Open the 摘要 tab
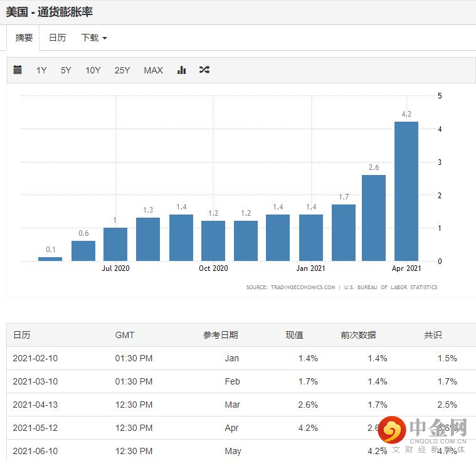The height and width of the screenshot is (461, 476). 24,38
